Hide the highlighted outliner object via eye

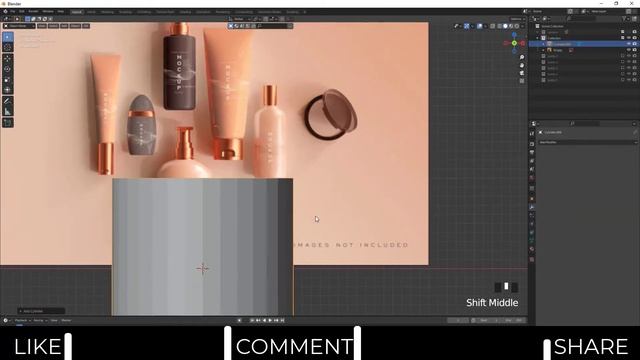pyautogui.click(x=629, y=44)
